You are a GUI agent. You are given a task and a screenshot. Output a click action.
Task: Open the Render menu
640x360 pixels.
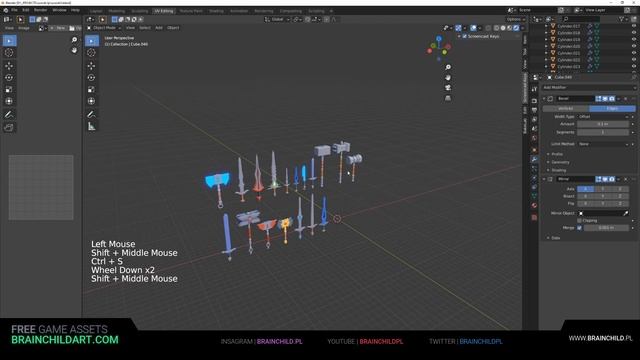click(x=40, y=10)
